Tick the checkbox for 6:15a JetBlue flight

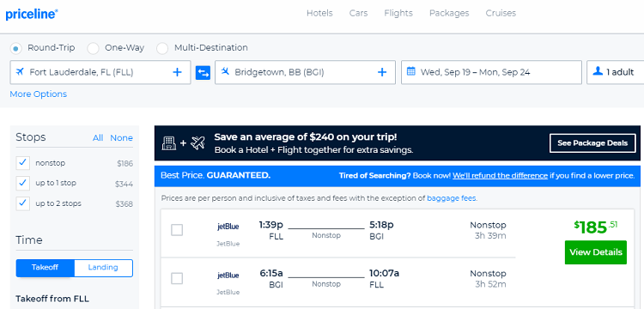coord(177,279)
